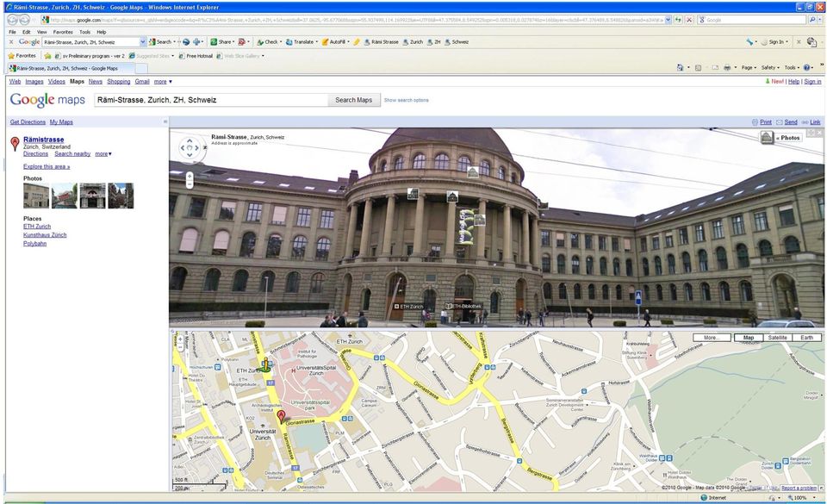Click the browser Back arrow button

pos(12,20)
